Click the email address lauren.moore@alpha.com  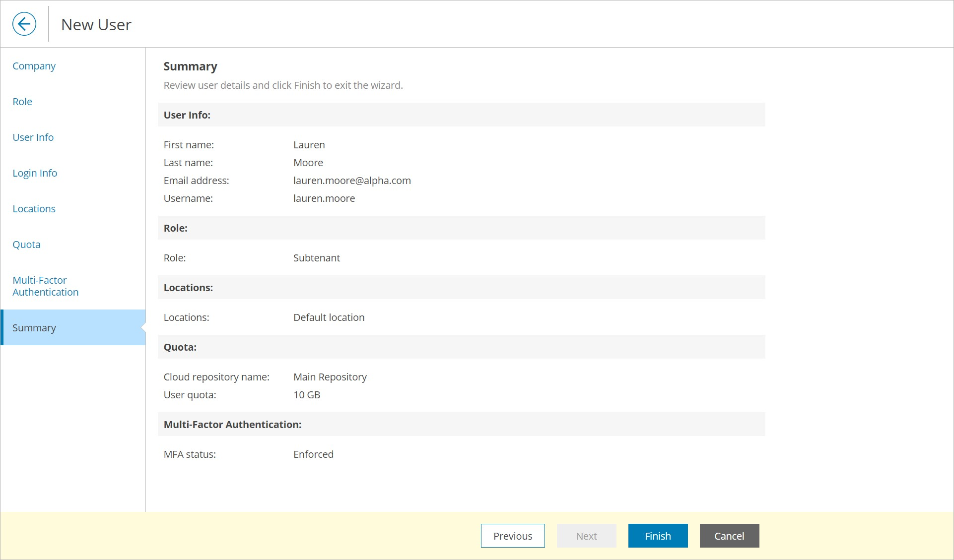click(x=352, y=181)
